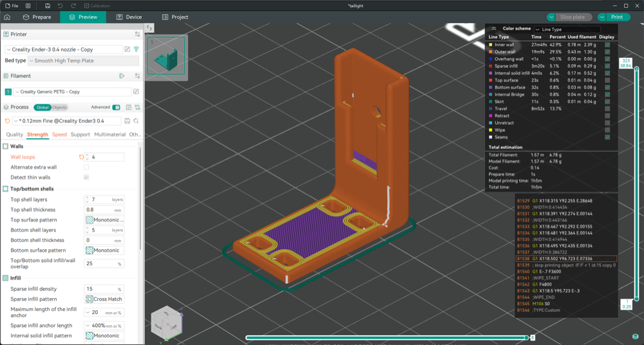The height and width of the screenshot is (345, 644).
Task: Open the File menu
Action: pos(12,6)
